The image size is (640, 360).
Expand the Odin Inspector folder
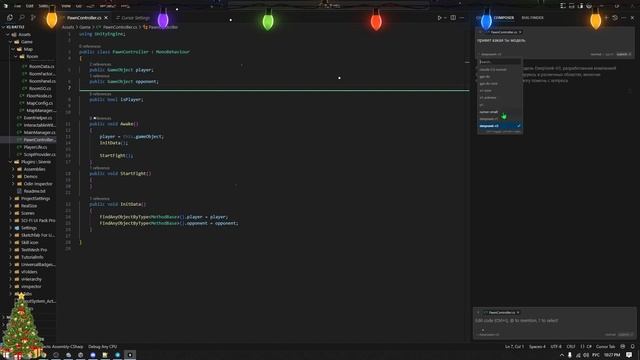tap(38, 184)
